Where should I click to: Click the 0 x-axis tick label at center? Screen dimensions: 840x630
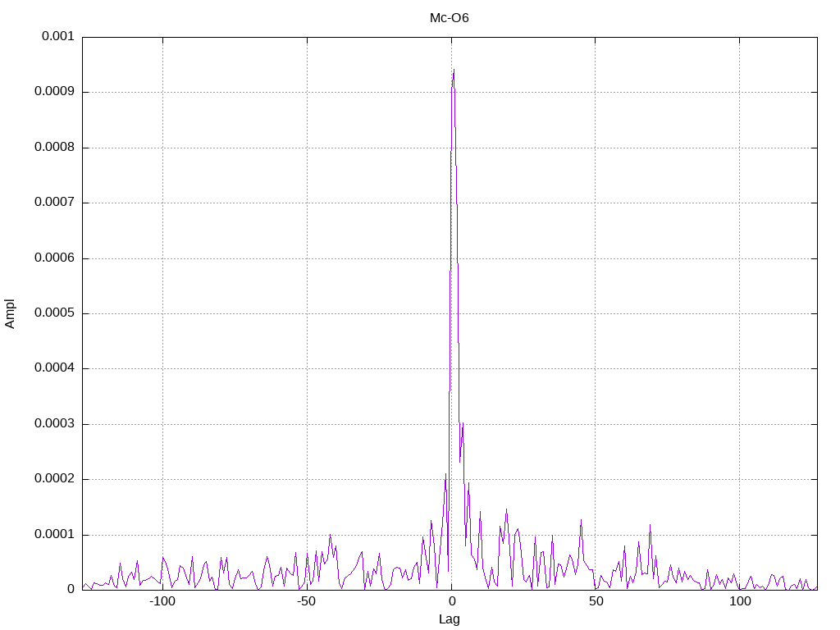pos(452,601)
